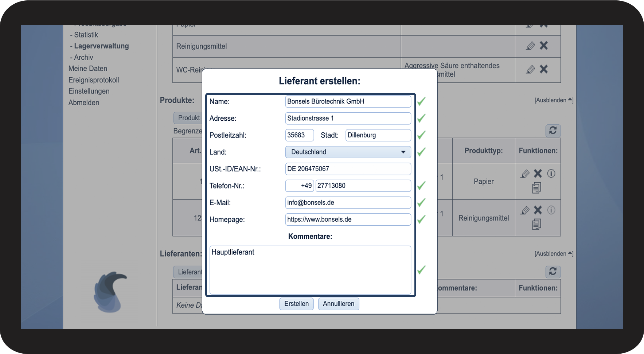
Task: Collapse Produkte section via Ausblenden
Action: click(554, 100)
